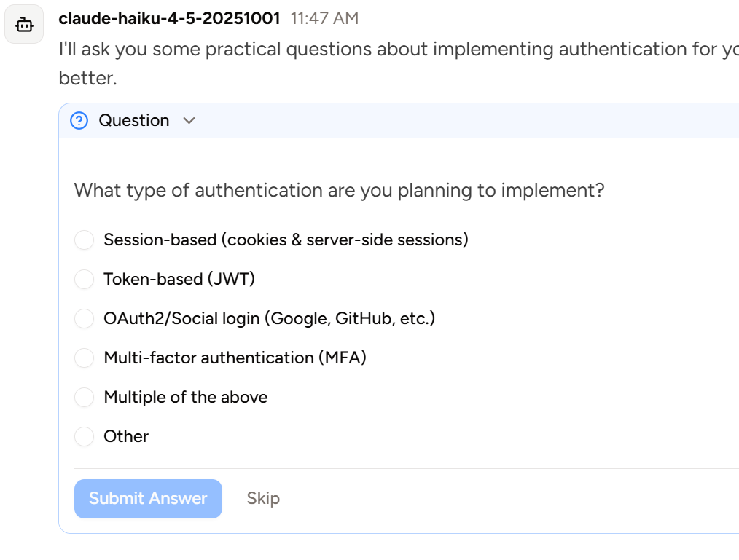Click the Token-based (JWT) label text

pos(181,279)
